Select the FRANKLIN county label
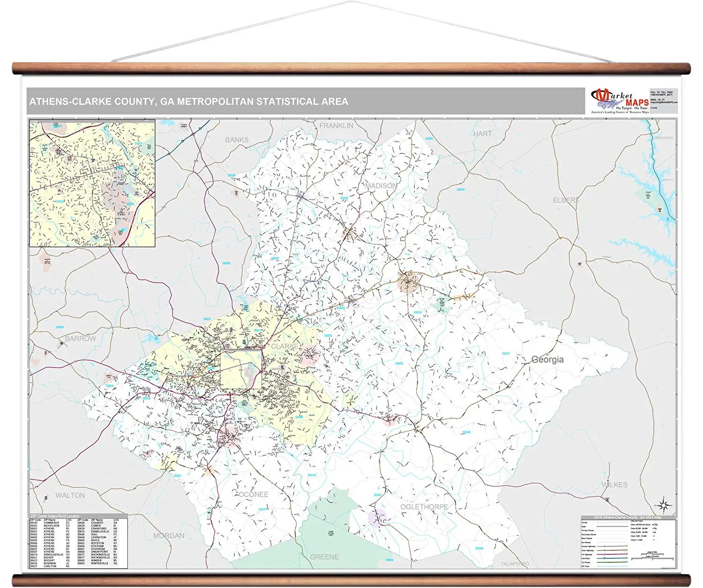The image size is (703, 588). click(x=336, y=126)
